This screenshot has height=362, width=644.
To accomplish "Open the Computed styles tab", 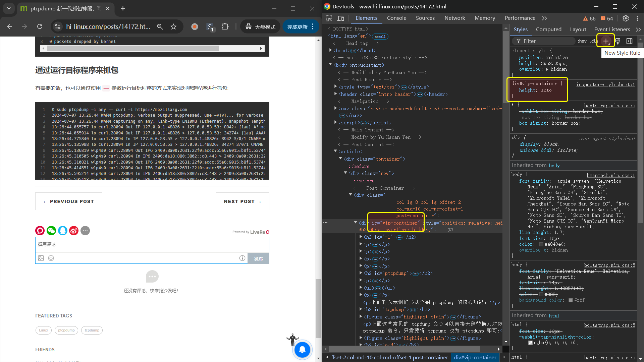I will pyautogui.click(x=548, y=29).
